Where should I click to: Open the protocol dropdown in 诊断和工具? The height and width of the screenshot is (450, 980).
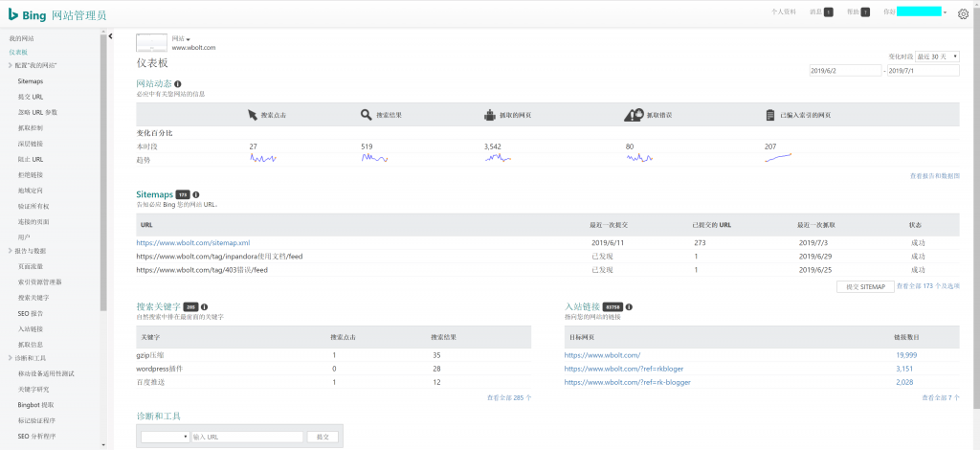(x=165, y=437)
